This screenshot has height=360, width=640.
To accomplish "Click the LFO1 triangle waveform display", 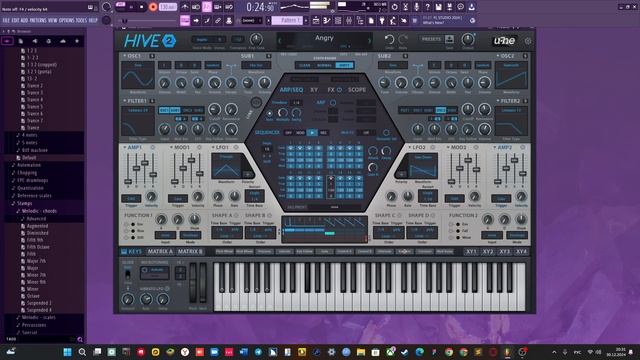I will coord(227,167).
